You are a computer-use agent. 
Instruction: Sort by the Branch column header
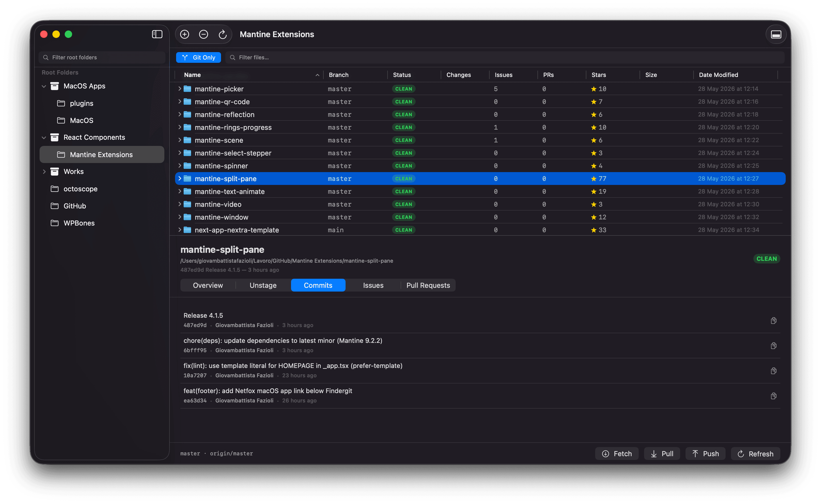click(355, 75)
